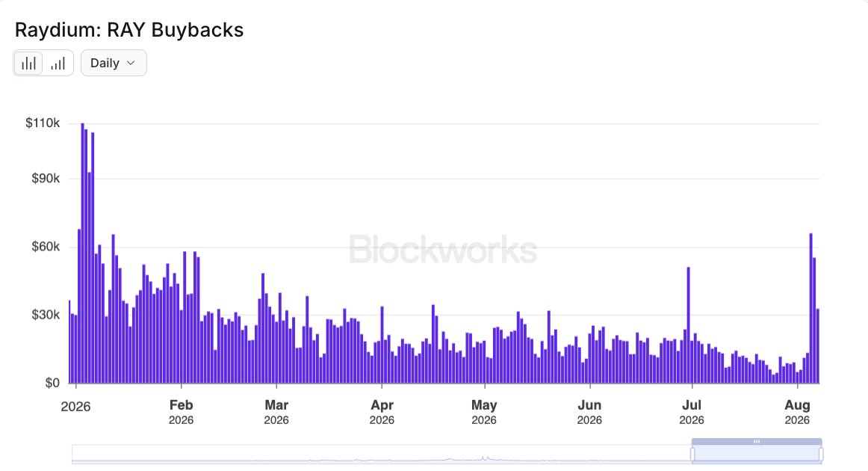
Task: Click the Apr 2026 axis label
Action: point(382,412)
